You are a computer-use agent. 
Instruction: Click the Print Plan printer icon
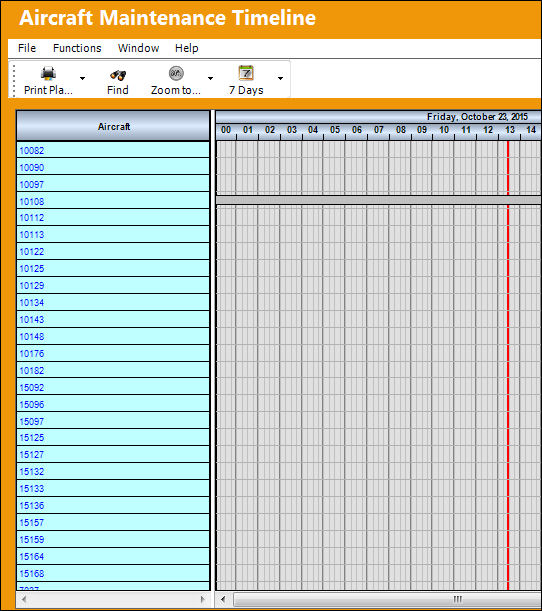(48, 73)
